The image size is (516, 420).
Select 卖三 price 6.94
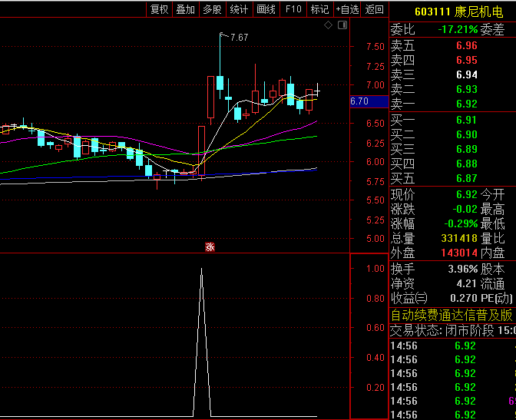pyautogui.click(x=467, y=74)
